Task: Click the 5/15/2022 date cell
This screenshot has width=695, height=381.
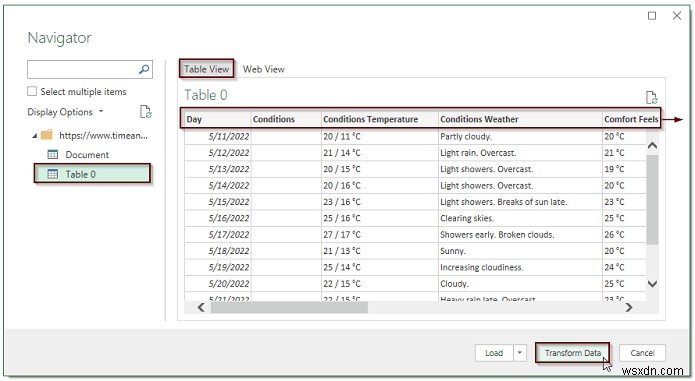Action: 218,202
